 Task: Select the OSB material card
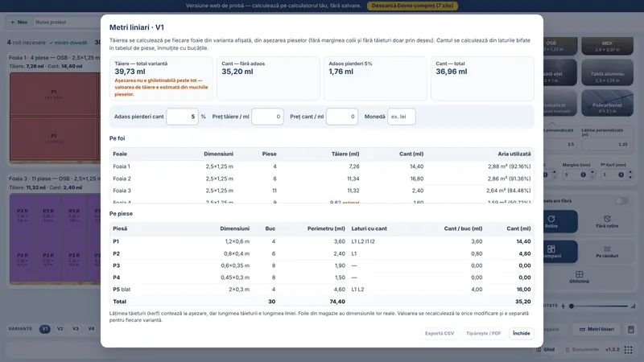point(559,46)
